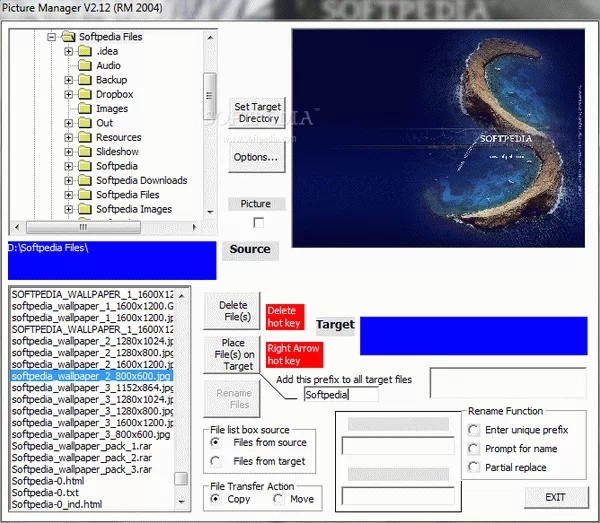Collapse the root Softpedia Files tree node
This screenshot has width=600, height=523.
(x=52, y=37)
